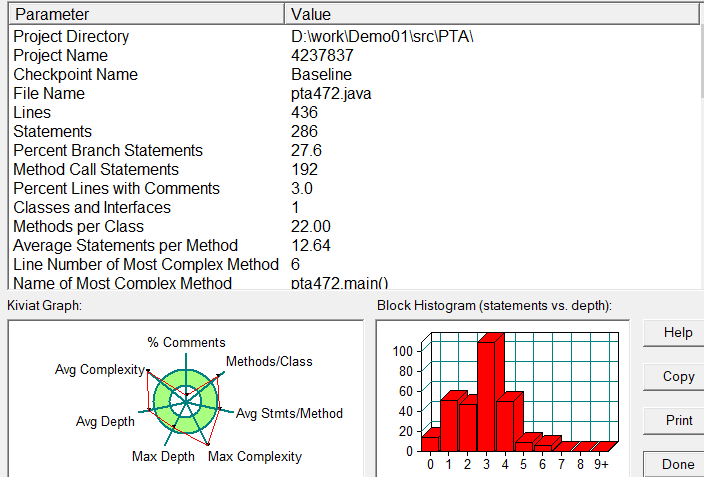Select the Value column header
This screenshot has width=704, height=477.
(492, 14)
